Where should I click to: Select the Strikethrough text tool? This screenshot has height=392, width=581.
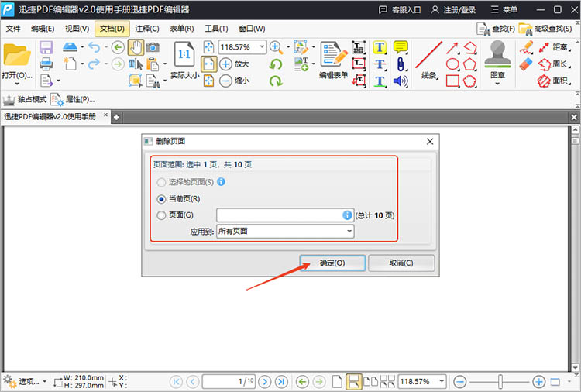click(380, 64)
